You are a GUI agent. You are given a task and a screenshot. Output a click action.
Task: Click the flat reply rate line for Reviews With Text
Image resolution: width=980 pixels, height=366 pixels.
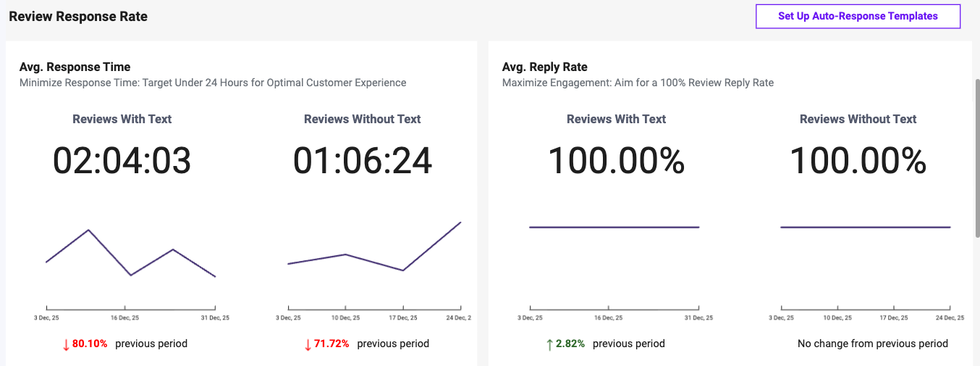(x=614, y=228)
